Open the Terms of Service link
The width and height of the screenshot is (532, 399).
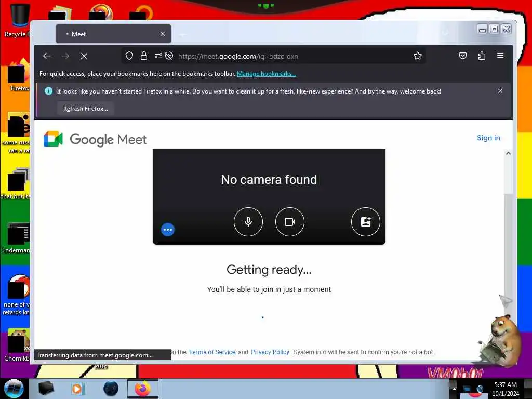coord(212,352)
